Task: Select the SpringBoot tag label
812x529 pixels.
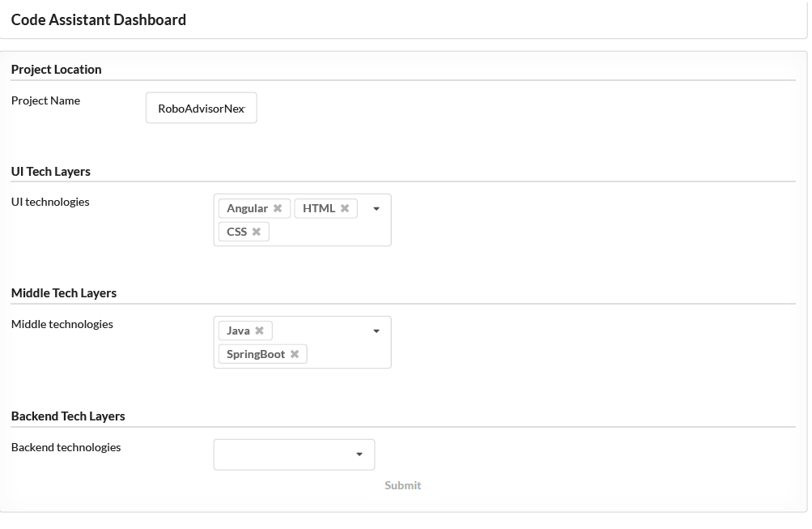Action: pyautogui.click(x=256, y=354)
